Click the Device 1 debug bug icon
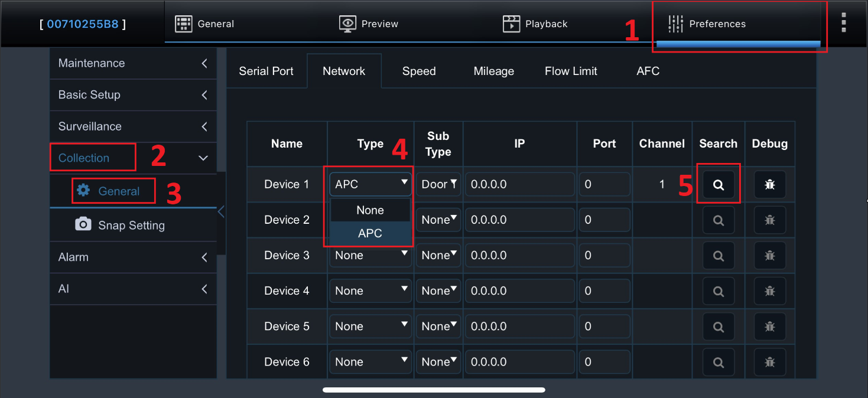 pos(769,185)
